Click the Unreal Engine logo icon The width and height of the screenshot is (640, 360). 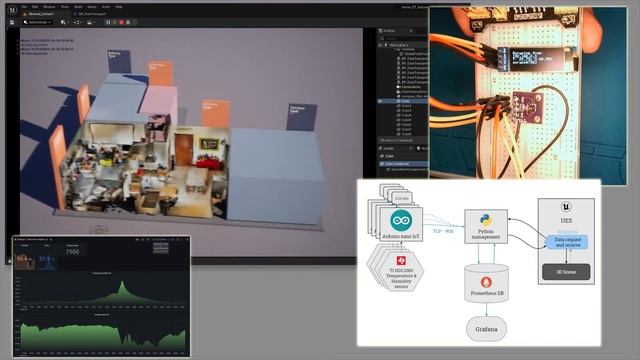12,10
